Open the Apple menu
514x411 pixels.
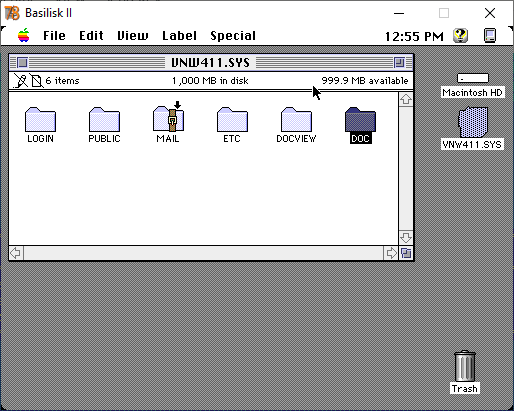[24, 35]
